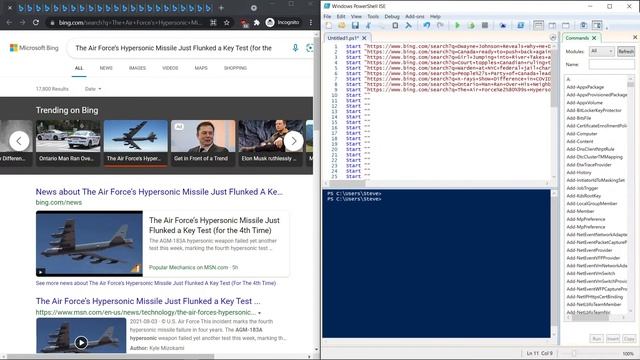This screenshot has height=360, width=640.
Task: Click New script icon in PowerShell ISE toolbar
Action: (x=329, y=25)
